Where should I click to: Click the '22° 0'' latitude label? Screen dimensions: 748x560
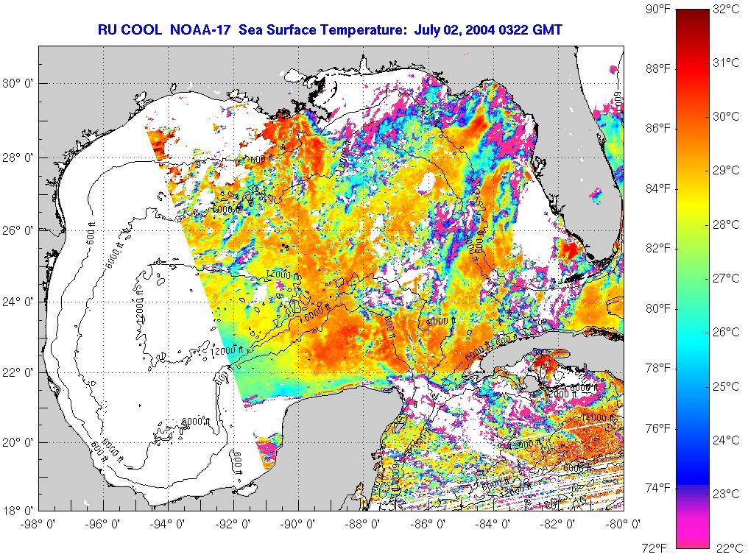(x=18, y=372)
